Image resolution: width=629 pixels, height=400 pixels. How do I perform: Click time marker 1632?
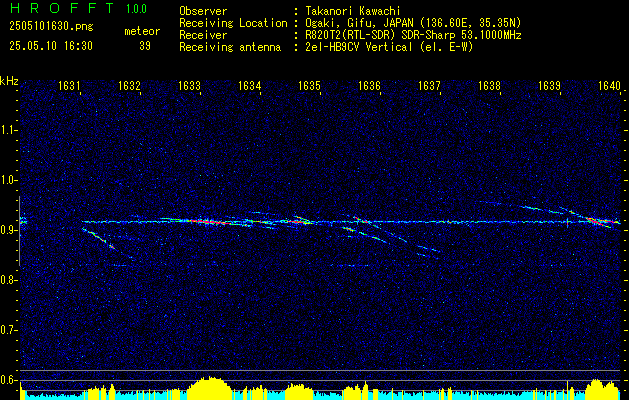pyautogui.click(x=129, y=86)
